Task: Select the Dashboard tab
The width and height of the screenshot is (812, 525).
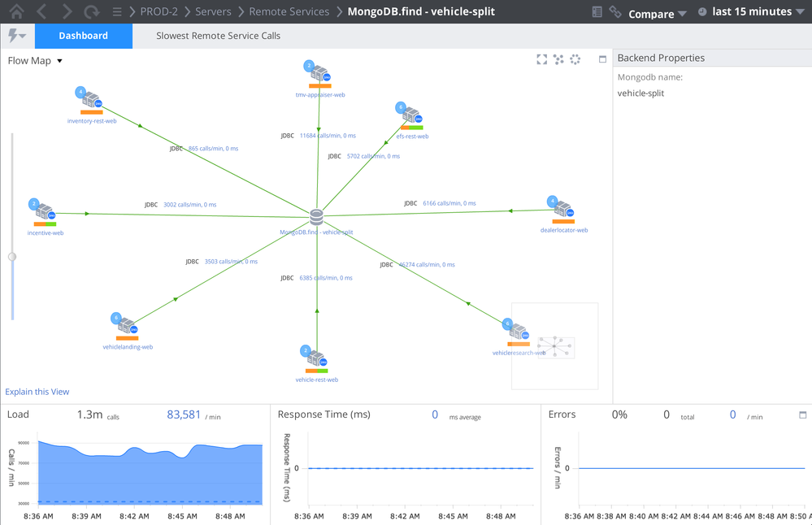Action: 83,36
